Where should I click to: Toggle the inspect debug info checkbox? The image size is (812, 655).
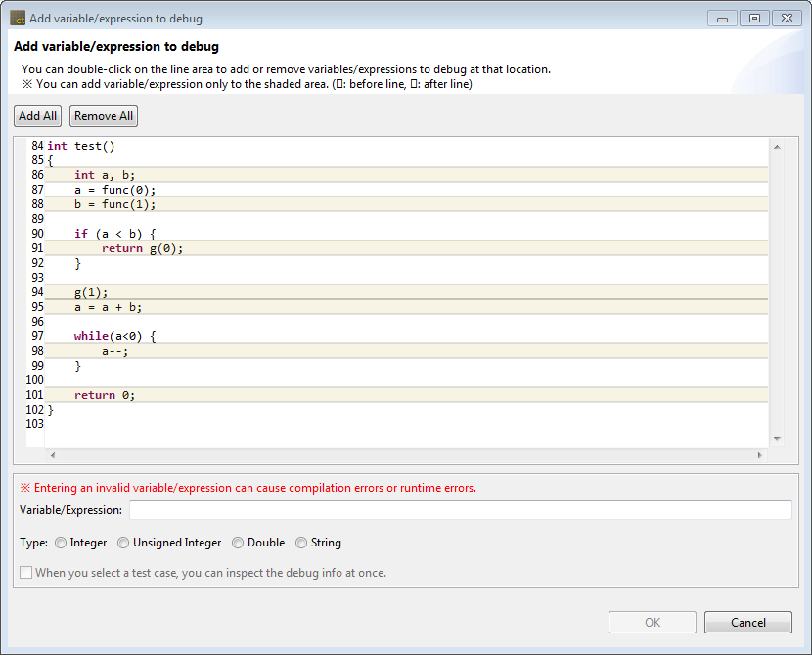coord(26,573)
